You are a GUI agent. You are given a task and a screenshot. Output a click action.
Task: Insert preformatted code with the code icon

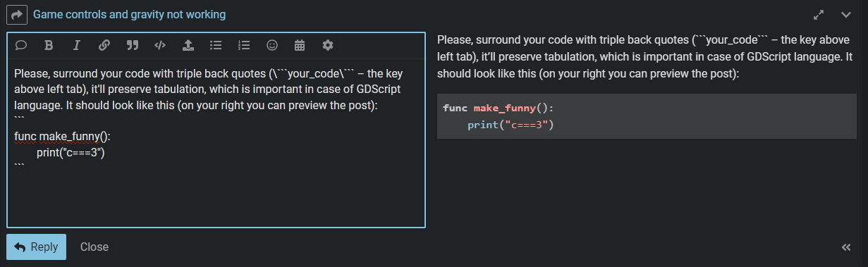(x=160, y=45)
